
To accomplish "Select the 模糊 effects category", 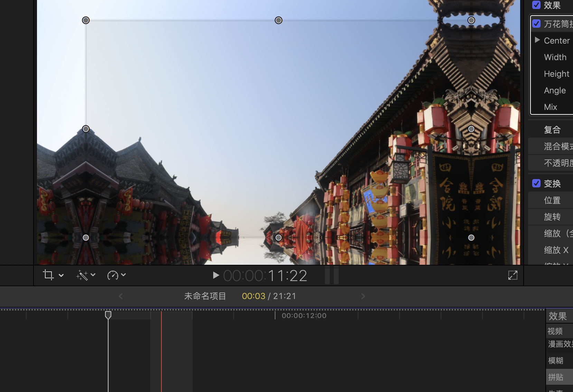I will pos(556,361).
